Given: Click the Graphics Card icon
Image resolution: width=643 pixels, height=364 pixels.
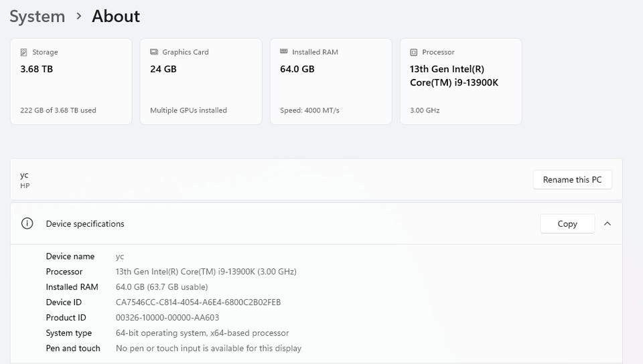Looking at the screenshot, I should point(154,52).
